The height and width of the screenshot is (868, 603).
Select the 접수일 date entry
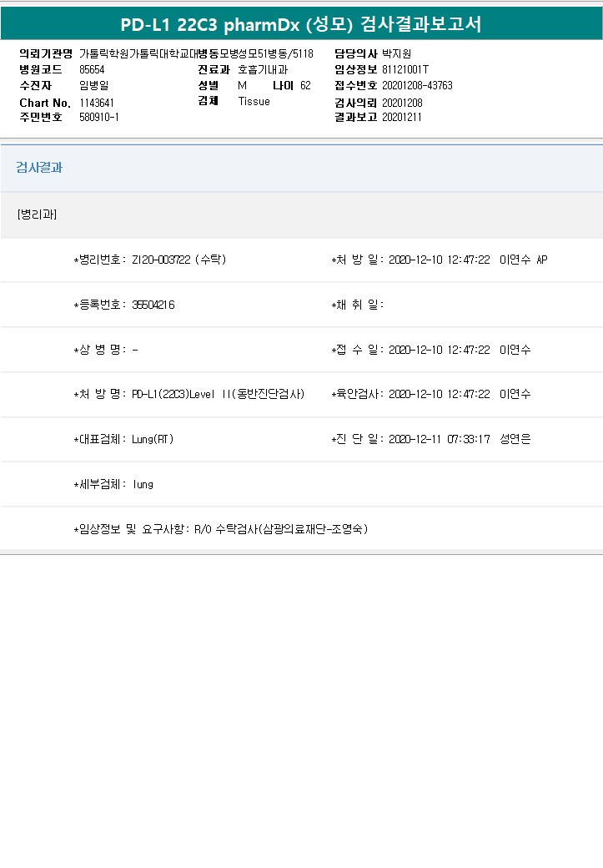440,350
